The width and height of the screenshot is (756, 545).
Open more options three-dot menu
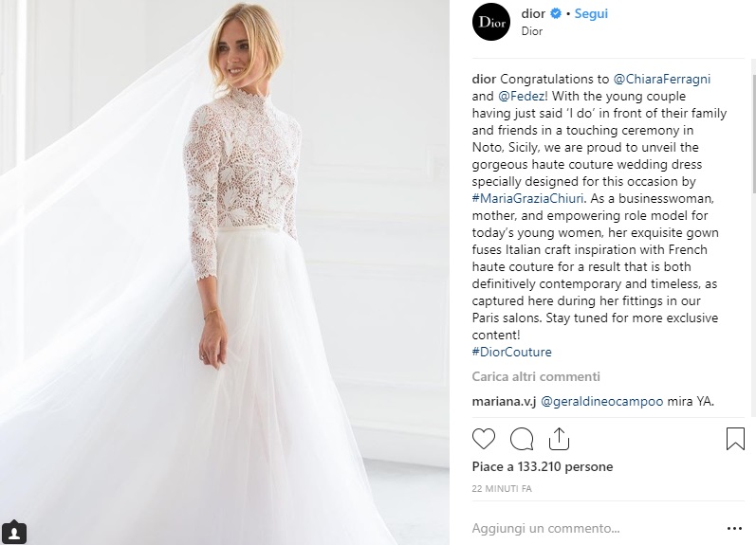point(734,529)
